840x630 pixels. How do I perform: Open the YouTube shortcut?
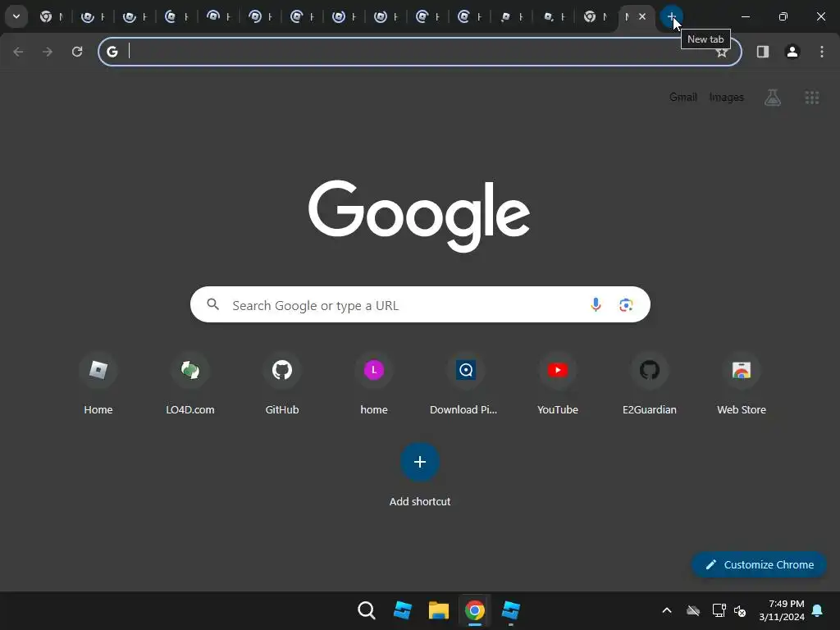tap(558, 384)
